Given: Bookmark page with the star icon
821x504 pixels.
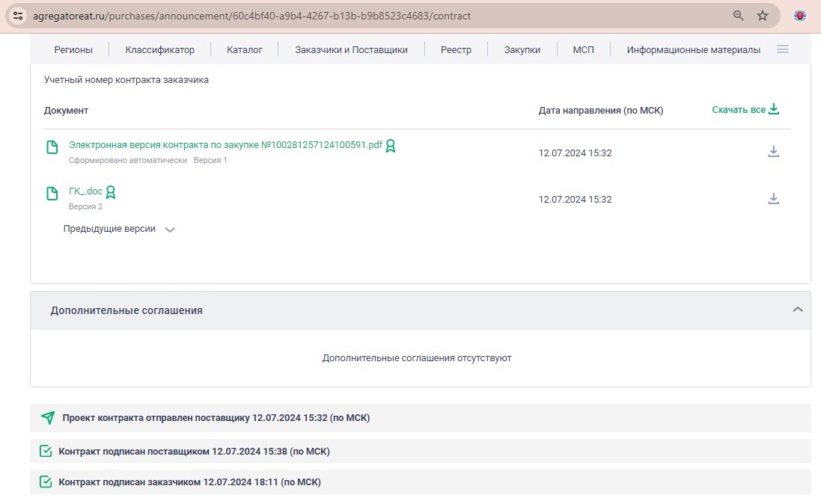Looking at the screenshot, I should 763,16.
